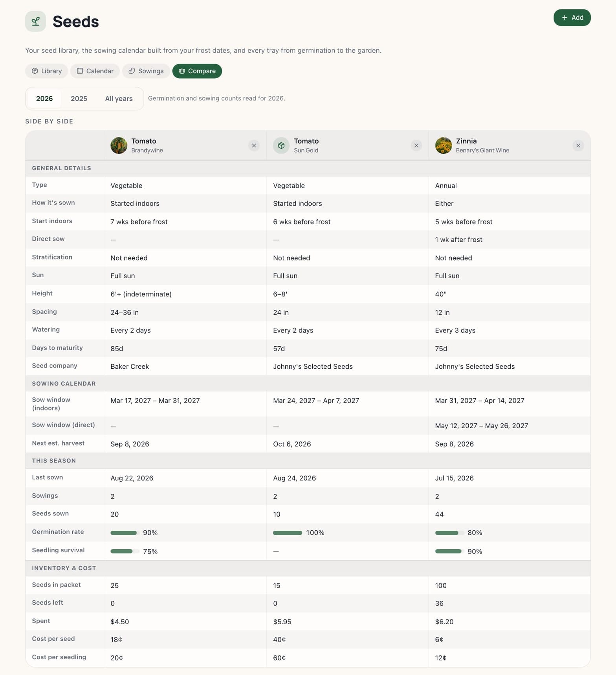Show data for All years

[119, 99]
